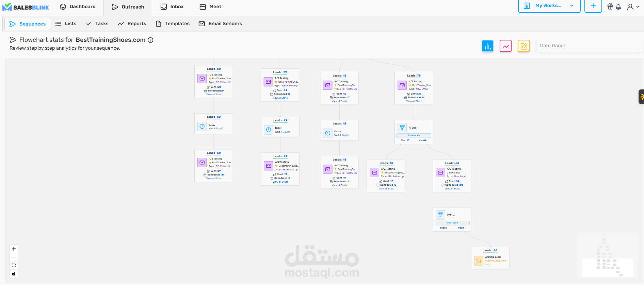Click email icon on top Leads 50 node
Image resolution: width=644 pixels, height=285 pixels.
[202, 79]
